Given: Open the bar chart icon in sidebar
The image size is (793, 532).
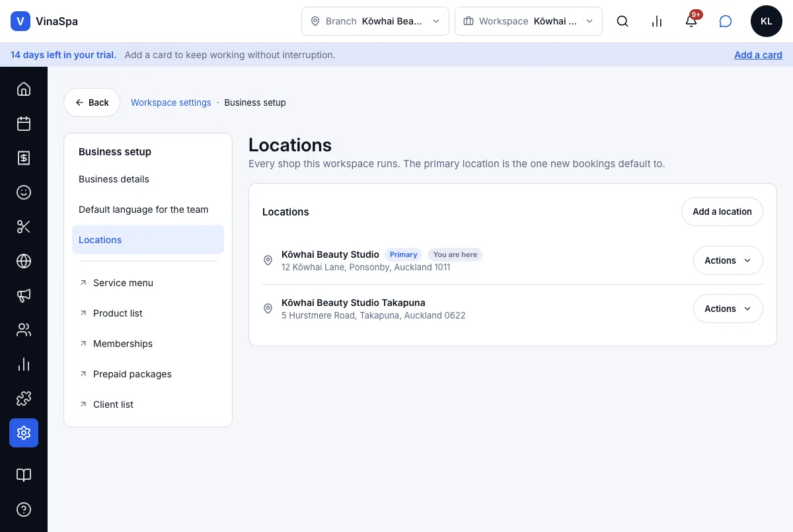Looking at the screenshot, I should [24, 364].
